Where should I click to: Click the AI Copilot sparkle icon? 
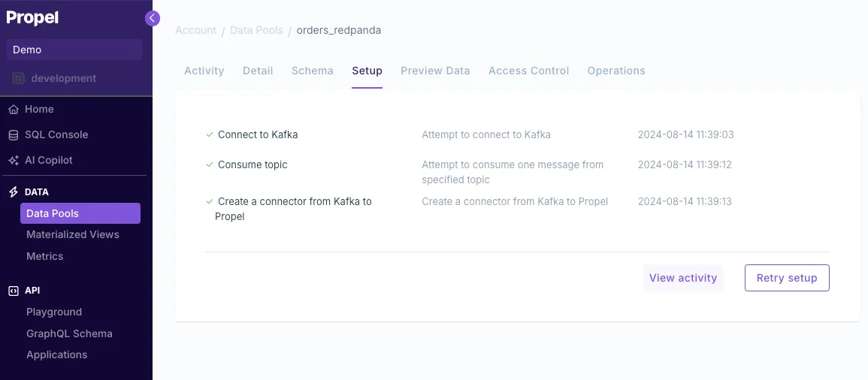tap(14, 161)
